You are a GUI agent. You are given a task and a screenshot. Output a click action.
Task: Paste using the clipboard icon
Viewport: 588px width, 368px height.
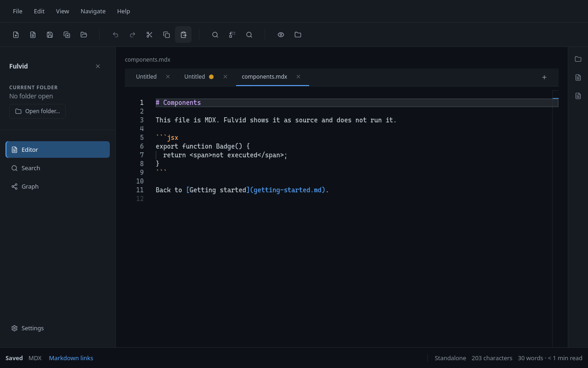click(x=183, y=34)
